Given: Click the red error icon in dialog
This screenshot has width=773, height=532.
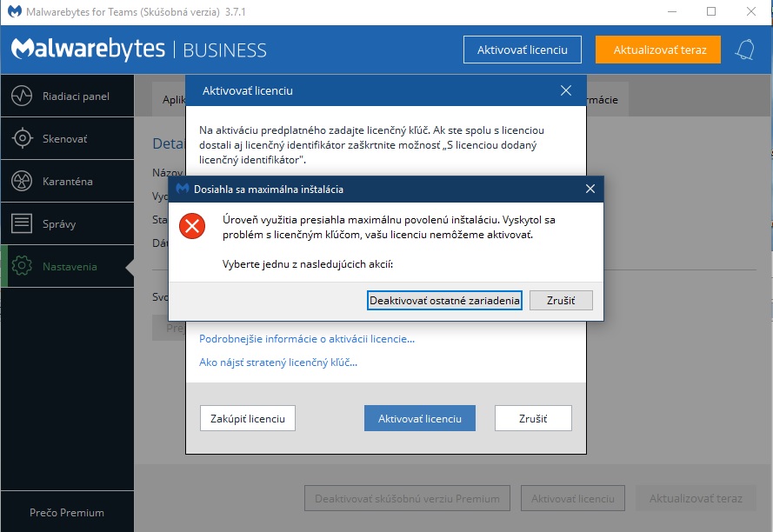Looking at the screenshot, I should 190,227.
